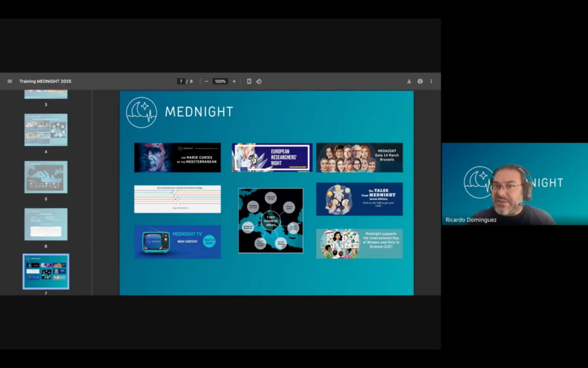Click Marie Curies of the Mediterranean banner

tap(177, 158)
